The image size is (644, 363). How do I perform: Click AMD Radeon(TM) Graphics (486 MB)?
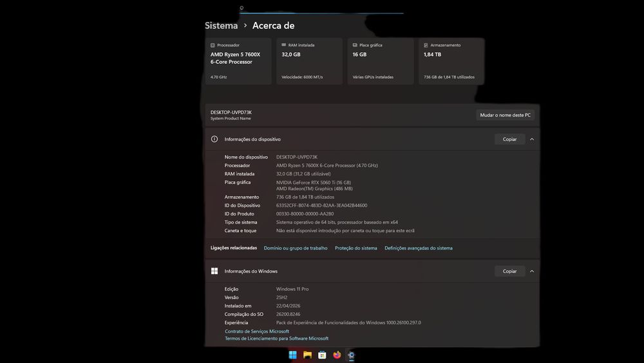pyautogui.click(x=314, y=189)
